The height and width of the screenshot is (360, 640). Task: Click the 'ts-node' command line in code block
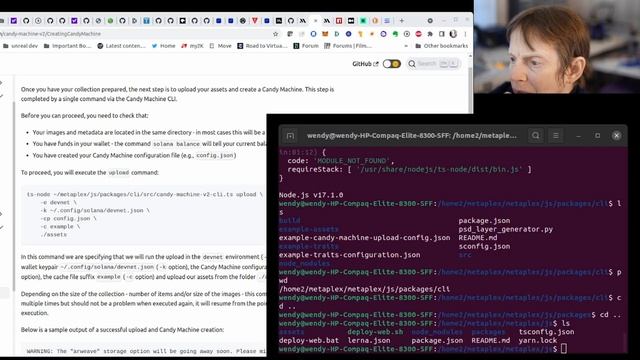(x=145, y=194)
